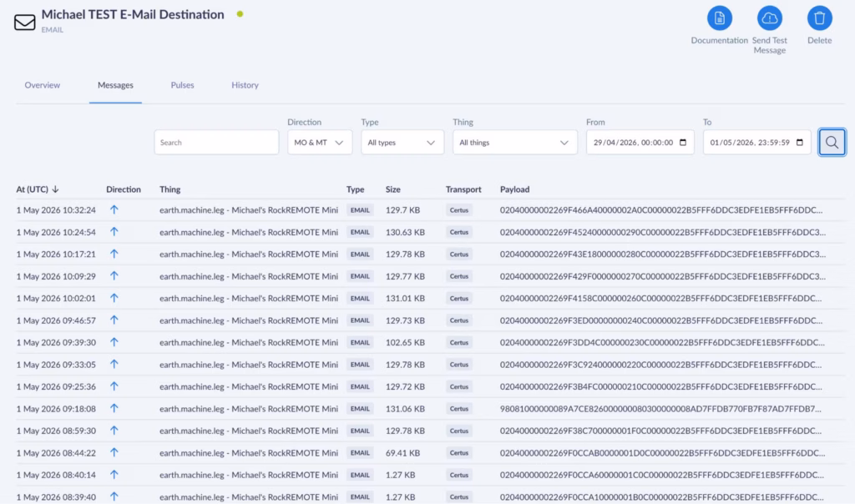Click payload starting 98081000000089A7CE
Image resolution: width=855 pixels, height=504 pixels.
(660, 409)
